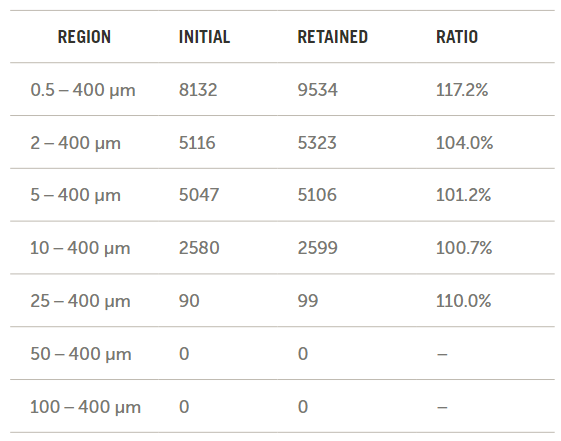Click the 117.2% ratio cell
Screen dimensions: 561x441
coord(462,90)
